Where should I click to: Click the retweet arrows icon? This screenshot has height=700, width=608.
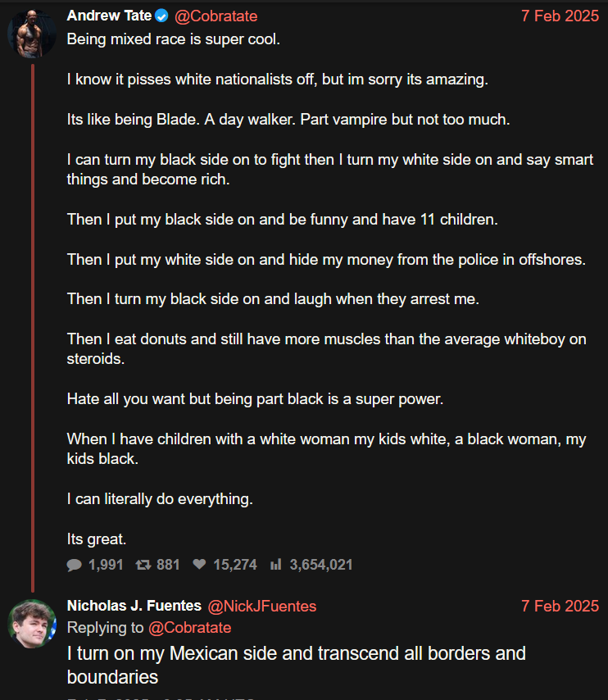coord(143,565)
